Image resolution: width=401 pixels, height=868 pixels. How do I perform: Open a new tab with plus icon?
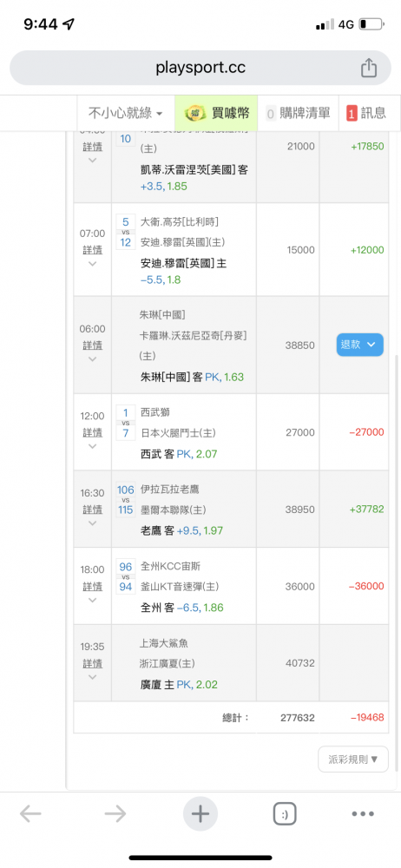[x=200, y=814]
